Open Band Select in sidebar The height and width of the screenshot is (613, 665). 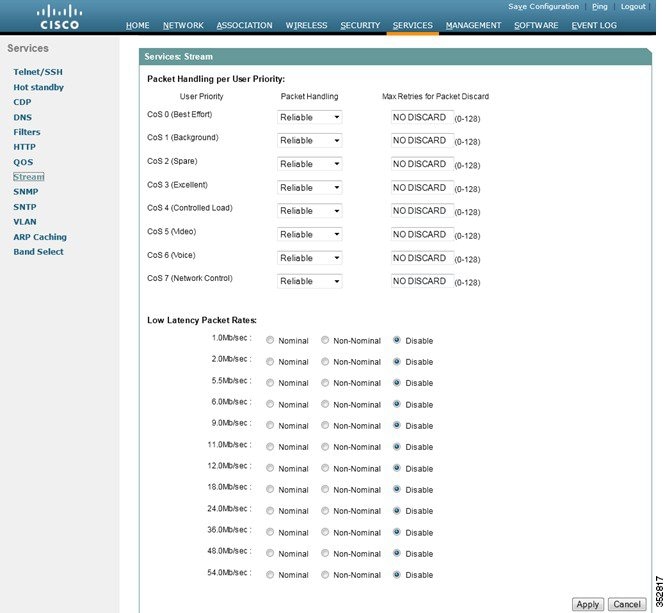click(38, 252)
